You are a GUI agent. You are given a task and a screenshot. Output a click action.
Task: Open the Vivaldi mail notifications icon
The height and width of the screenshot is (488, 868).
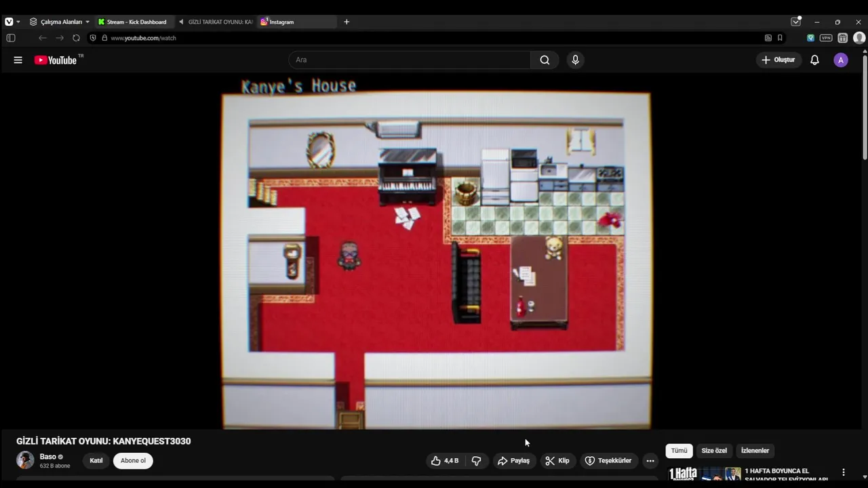796,22
